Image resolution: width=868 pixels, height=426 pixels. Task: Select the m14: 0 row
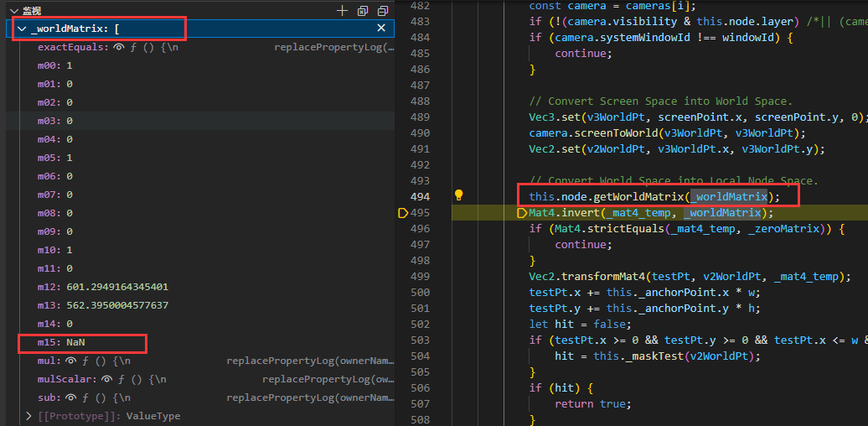coord(200,324)
